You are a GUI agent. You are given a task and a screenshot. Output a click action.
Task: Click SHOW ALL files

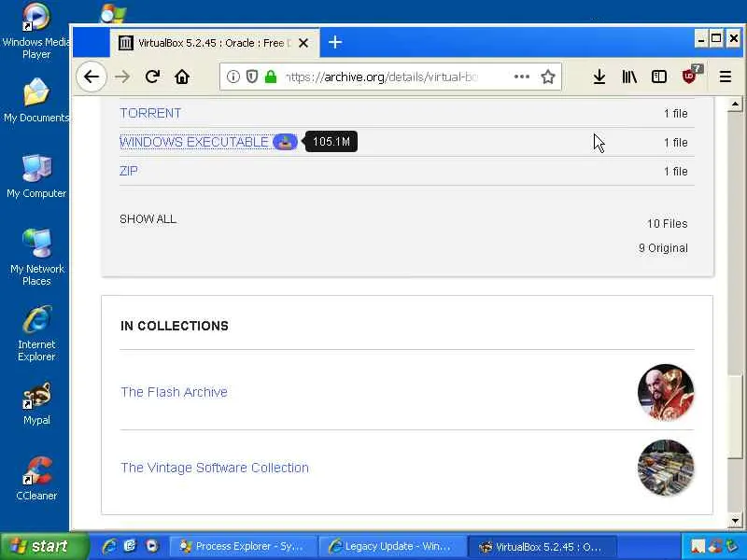(148, 219)
